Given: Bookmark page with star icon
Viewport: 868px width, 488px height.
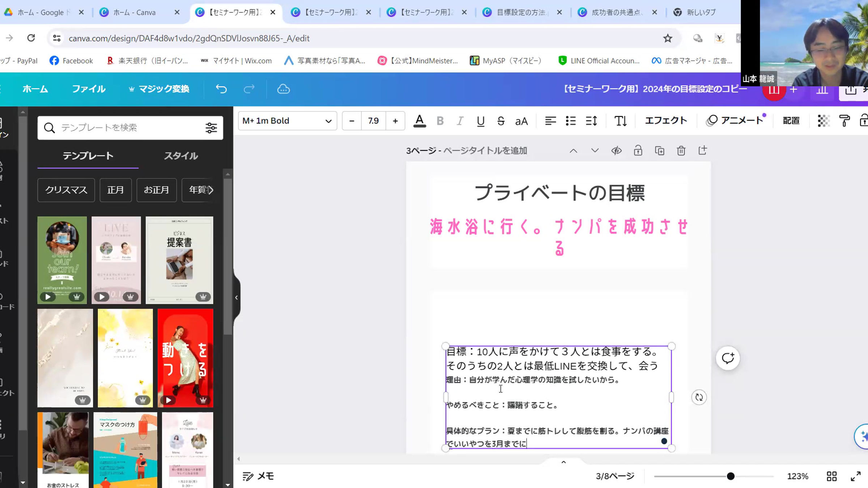Looking at the screenshot, I should coord(668,38).
